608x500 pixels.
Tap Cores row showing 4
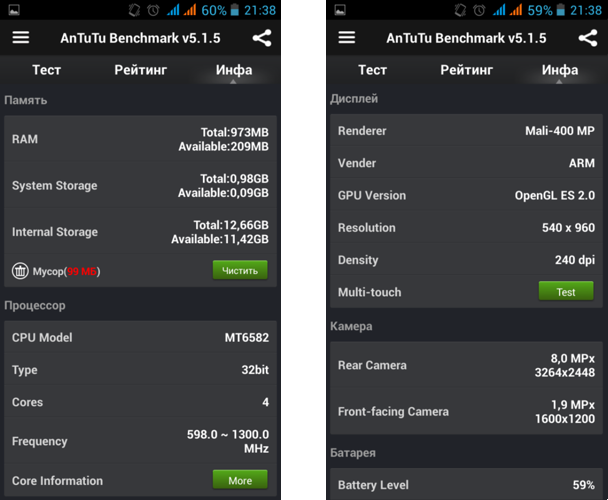click(140, 402)
